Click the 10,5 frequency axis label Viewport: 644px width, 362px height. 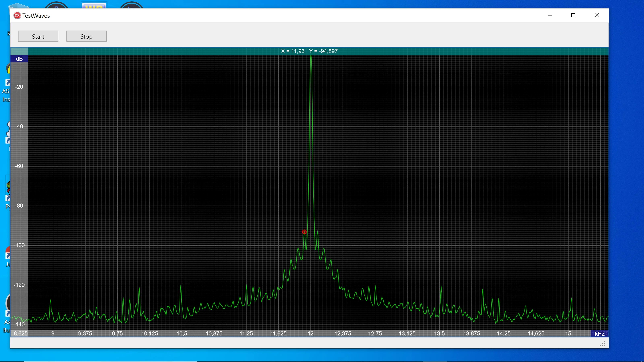point(182,333)
